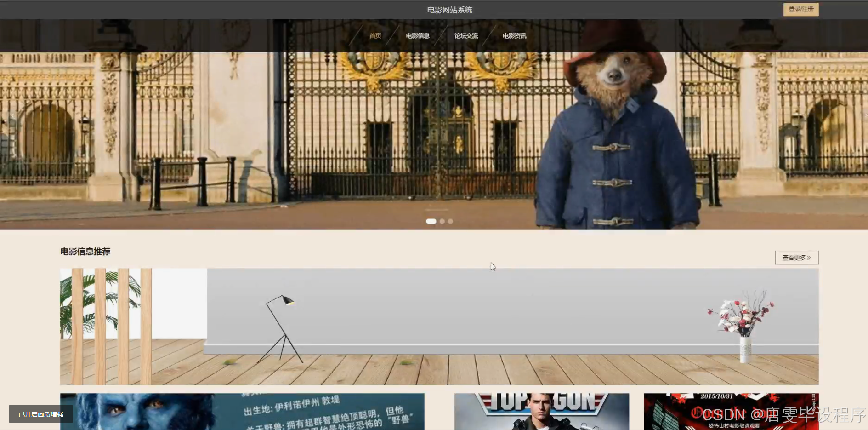Open the 论坛交流 forum menu item
The image size is (868, 430).
click(x=466, y=36)
